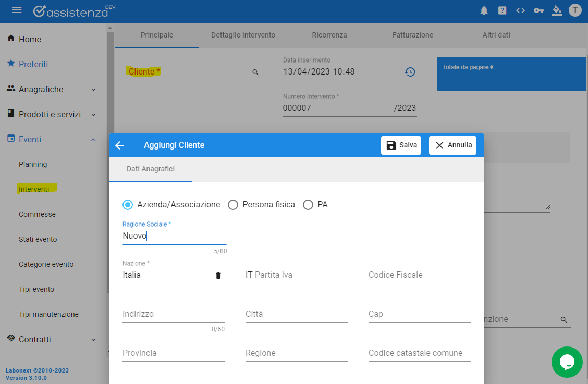This screenshot has height=384, width=588.
Task: Open Planning in the sidebar
Action: pos(33,164)
